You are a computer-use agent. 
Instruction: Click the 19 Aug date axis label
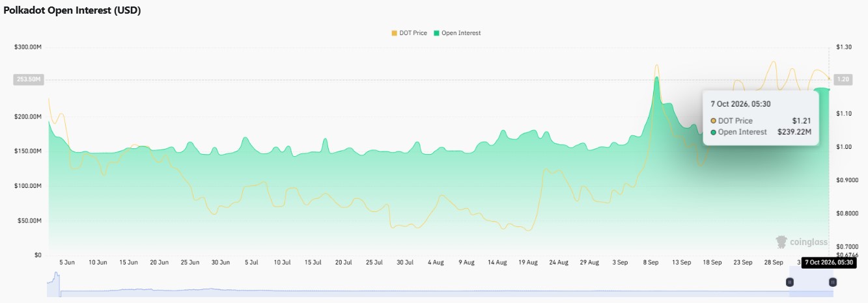pyautogui.click(x=528, y=263)
